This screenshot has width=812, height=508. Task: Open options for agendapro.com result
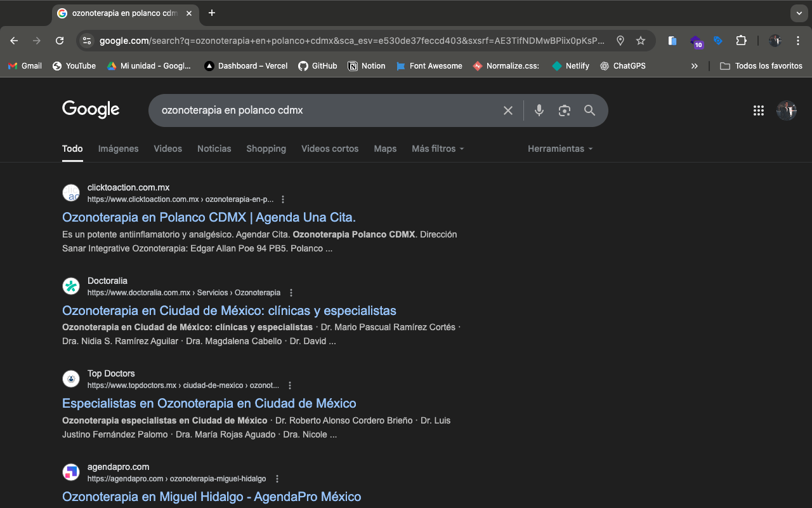[x=277, y=479]
